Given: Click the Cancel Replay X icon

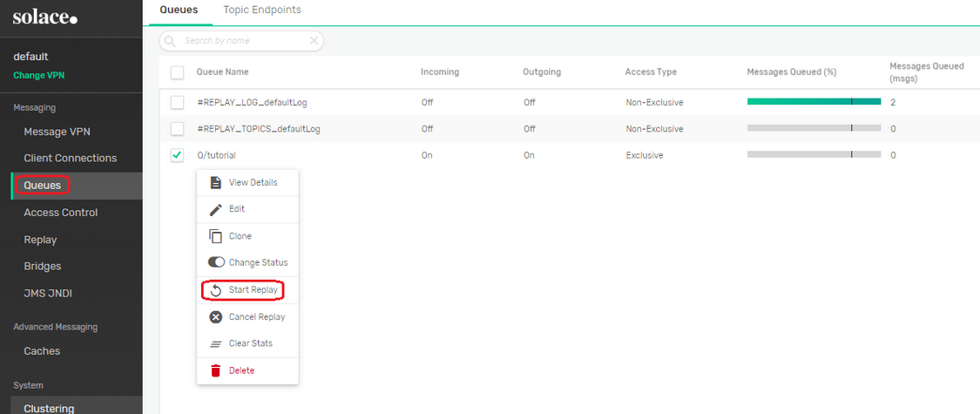Looking at the screenshot, I should pyautogui.click(x=216, y=317).
